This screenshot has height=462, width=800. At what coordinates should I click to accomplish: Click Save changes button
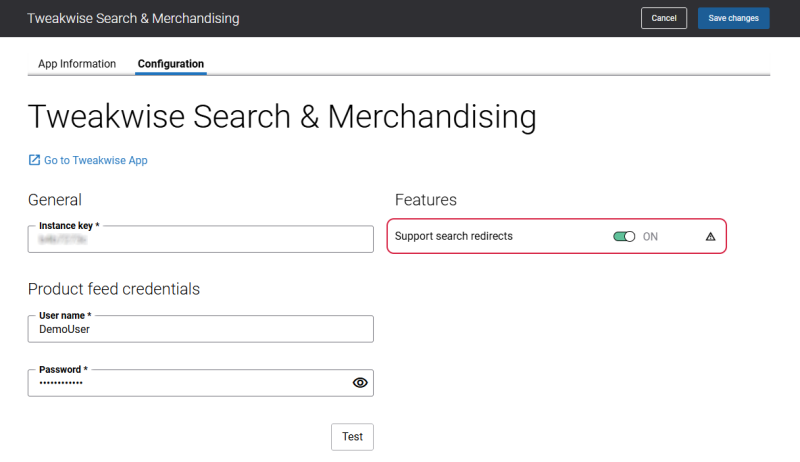click(x=734, y=18)
